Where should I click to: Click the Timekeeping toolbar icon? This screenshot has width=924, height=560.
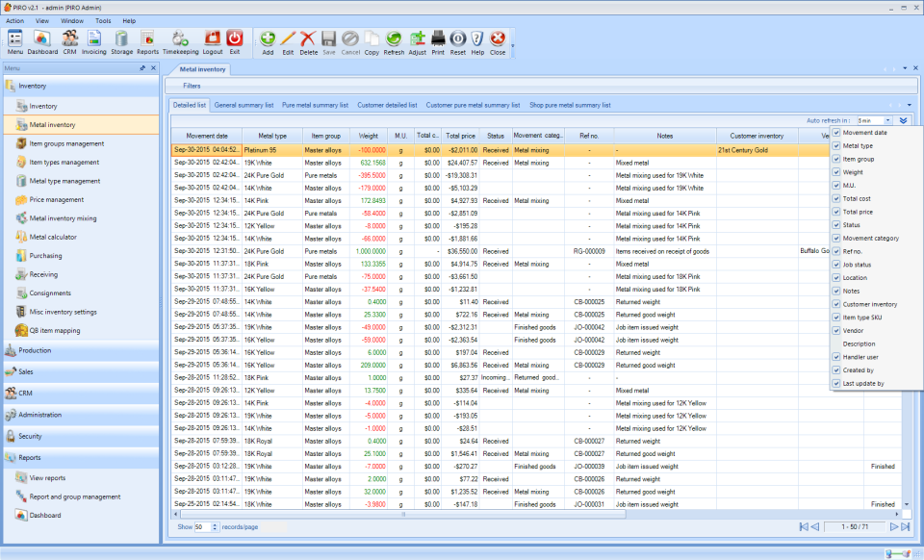(180, 41)
